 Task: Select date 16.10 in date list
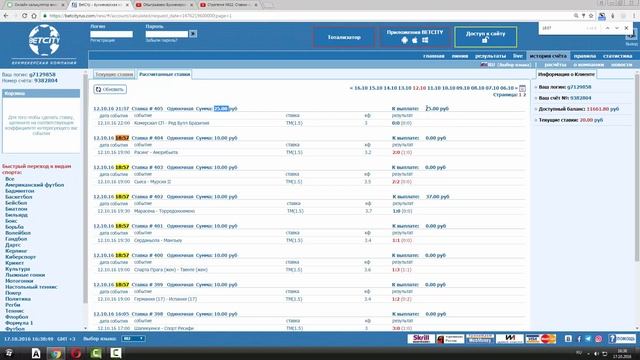click(361, 88)
